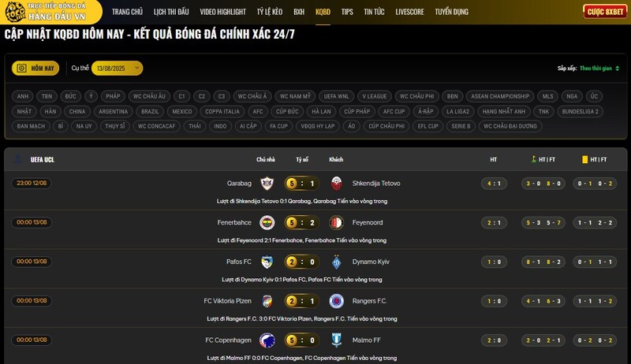
Task: Toggle the C1 league filter chip
Action: [x=181, y=96]
